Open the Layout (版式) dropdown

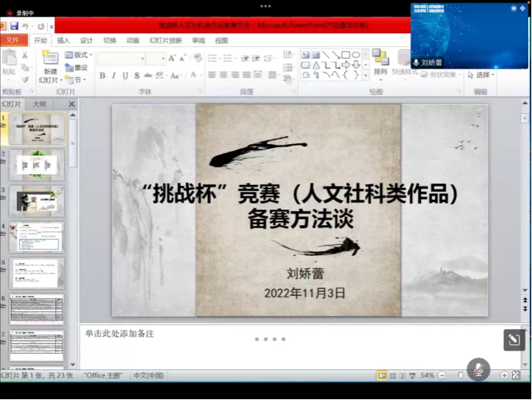pos(78,55)
